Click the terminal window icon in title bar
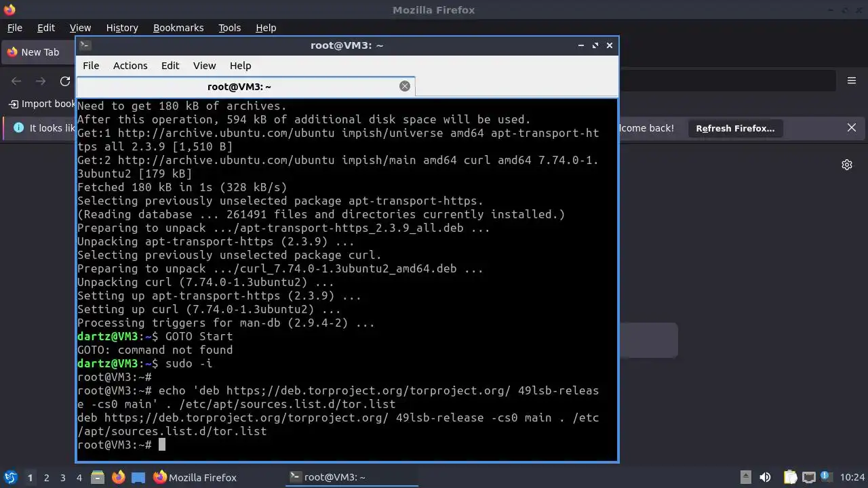 point(85,45)
